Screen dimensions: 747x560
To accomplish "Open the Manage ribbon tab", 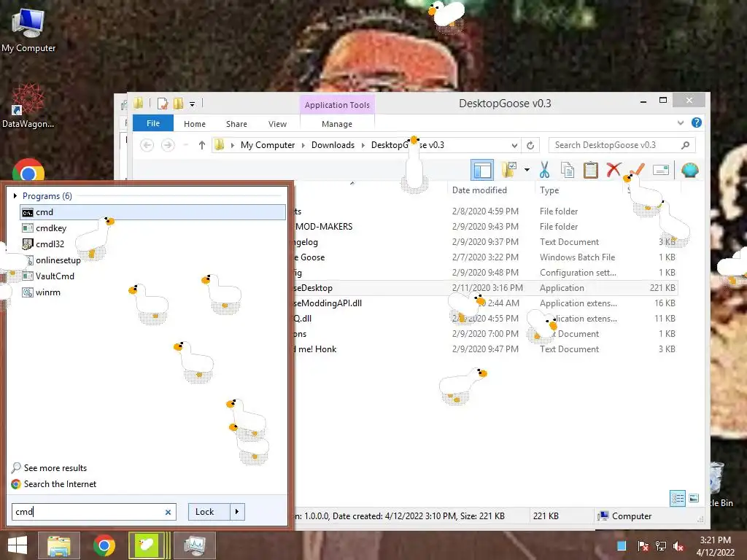I will (337, 124).
